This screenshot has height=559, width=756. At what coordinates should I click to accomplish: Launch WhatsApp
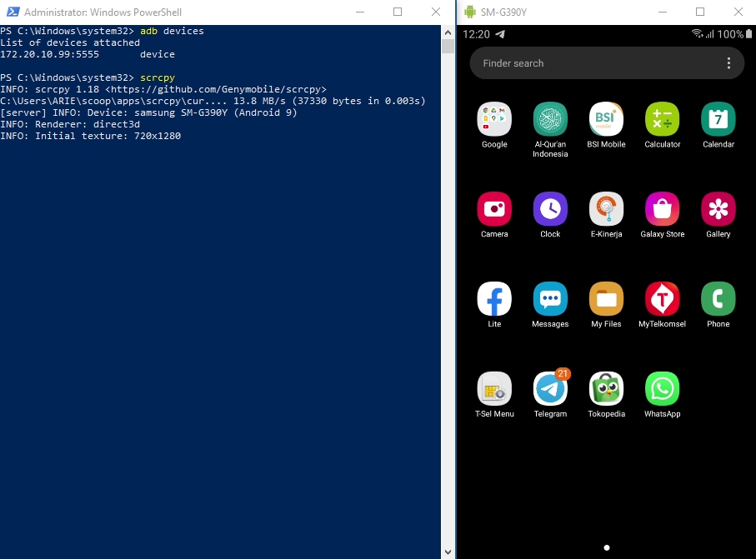click(662, 388)
